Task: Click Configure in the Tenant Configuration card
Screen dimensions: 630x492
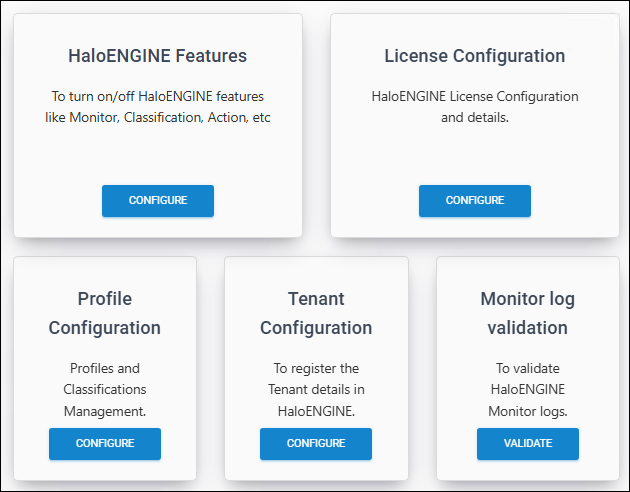Action: coord(316,443)
